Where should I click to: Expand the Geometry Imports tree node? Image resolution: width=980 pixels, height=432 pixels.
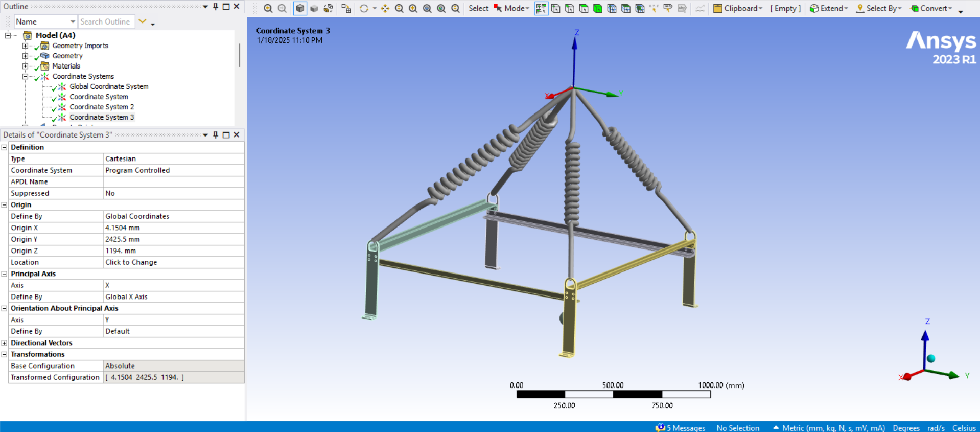point(25,46)
